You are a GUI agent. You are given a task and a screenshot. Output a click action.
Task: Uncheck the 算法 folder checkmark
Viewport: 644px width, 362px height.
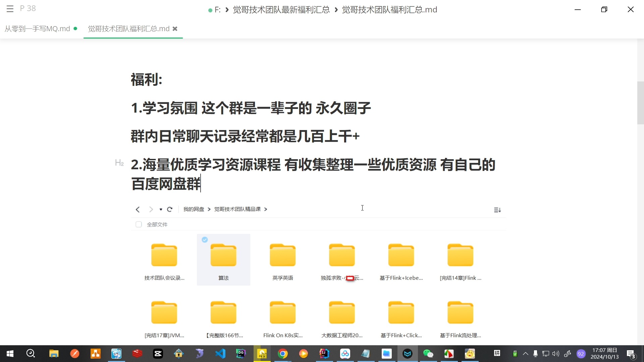coord(205,240)
